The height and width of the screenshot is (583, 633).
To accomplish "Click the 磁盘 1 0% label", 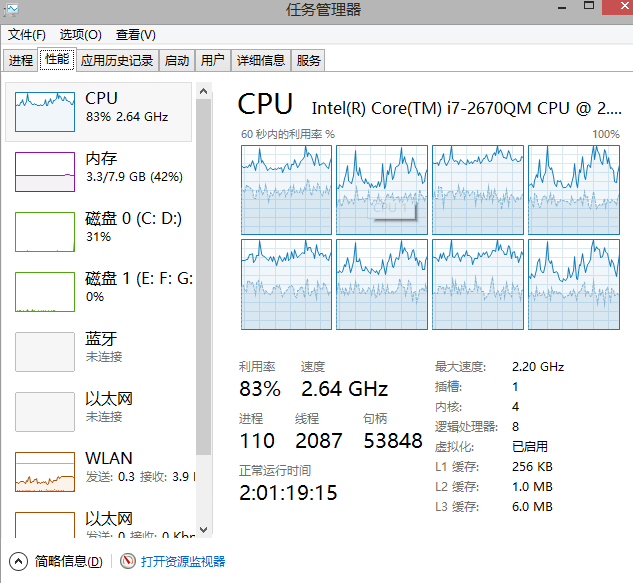I will click(x=139, y=287).
